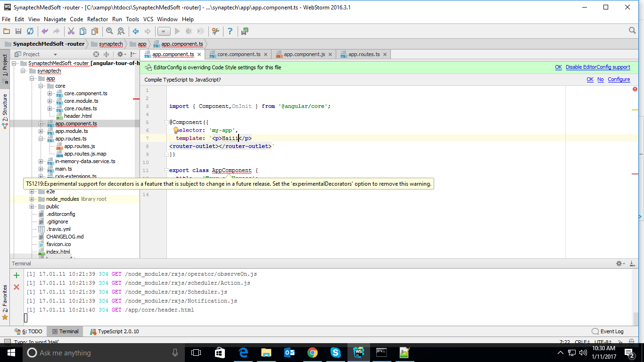Click scroll from source target icon

[96, 54]
